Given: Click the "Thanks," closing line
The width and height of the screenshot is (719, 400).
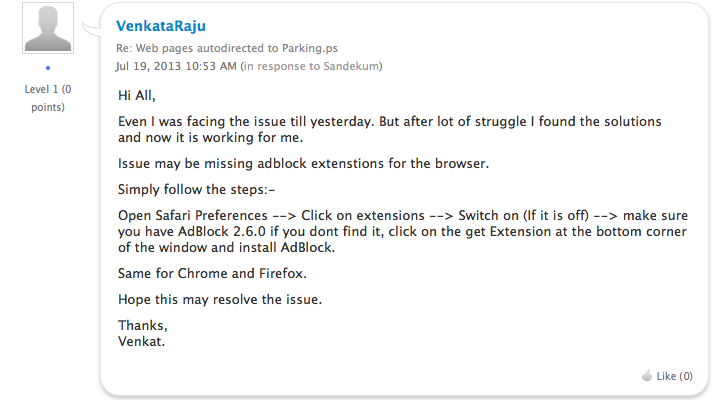Looking at the screenshot, I should point(143,325).
